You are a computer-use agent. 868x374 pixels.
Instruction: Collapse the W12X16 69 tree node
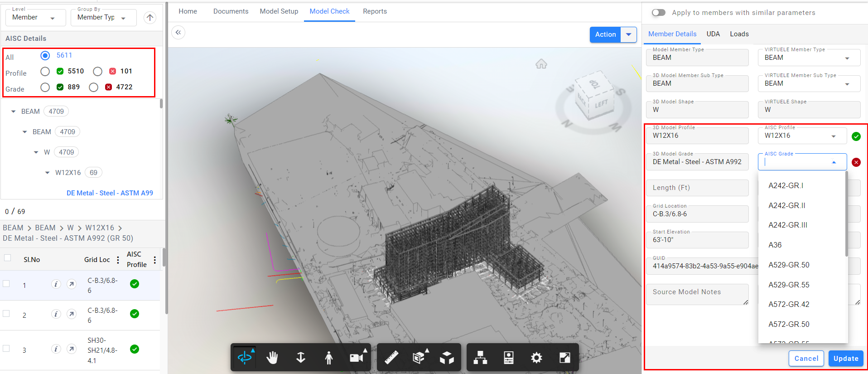tap(48, 173)
